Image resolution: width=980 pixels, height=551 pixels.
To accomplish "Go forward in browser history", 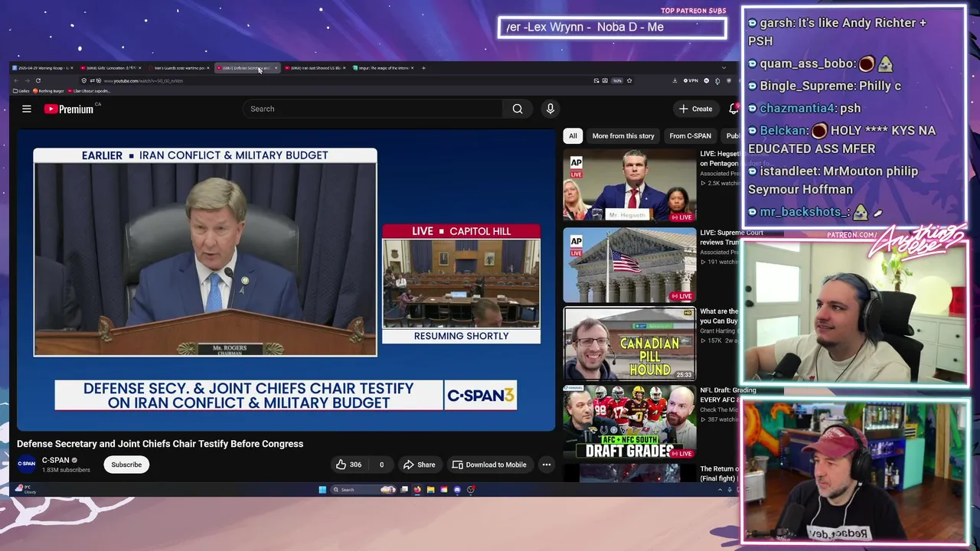I will [x=27, y=80].
